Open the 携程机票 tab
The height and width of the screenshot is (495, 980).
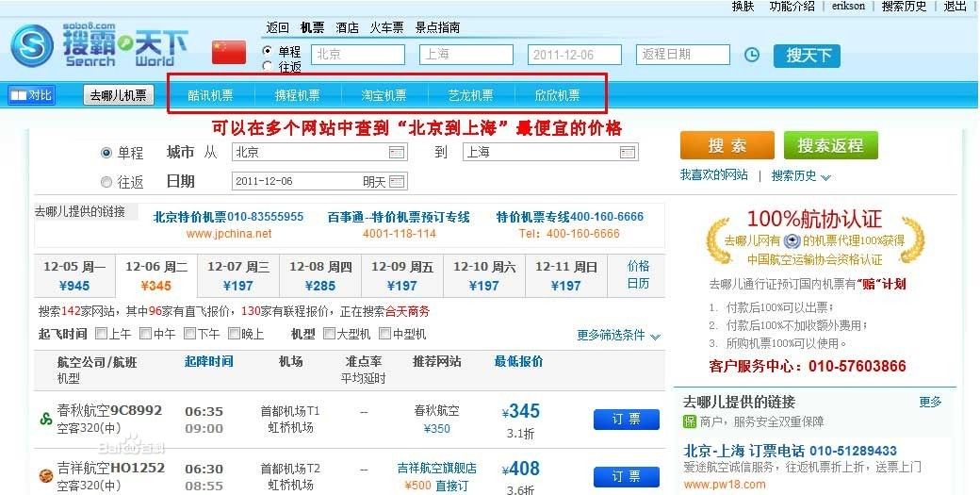[x=298, y=95]
